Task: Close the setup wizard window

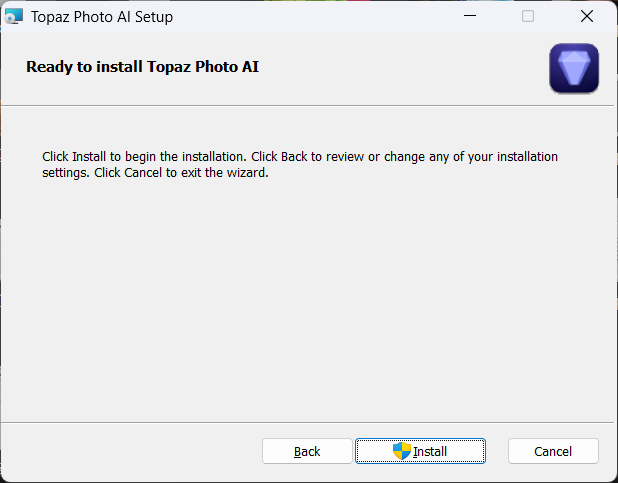Action: (x=587, y=16)
